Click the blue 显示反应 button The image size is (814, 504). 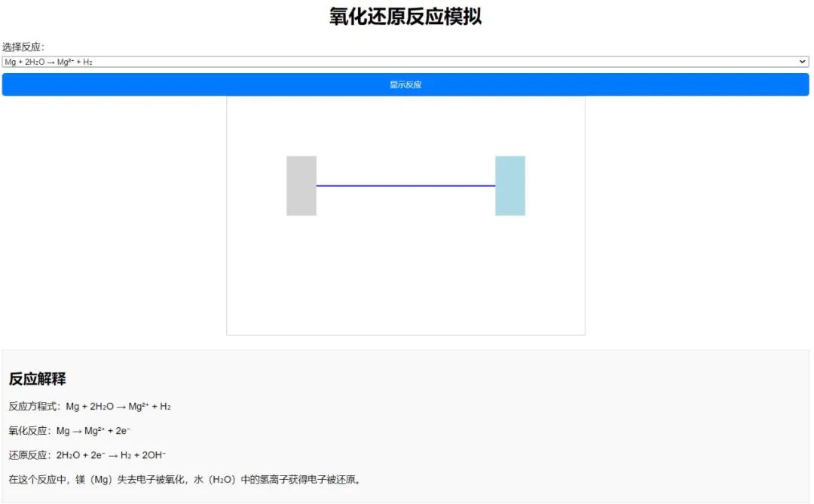pyautogui.click(x=405, y=84)
